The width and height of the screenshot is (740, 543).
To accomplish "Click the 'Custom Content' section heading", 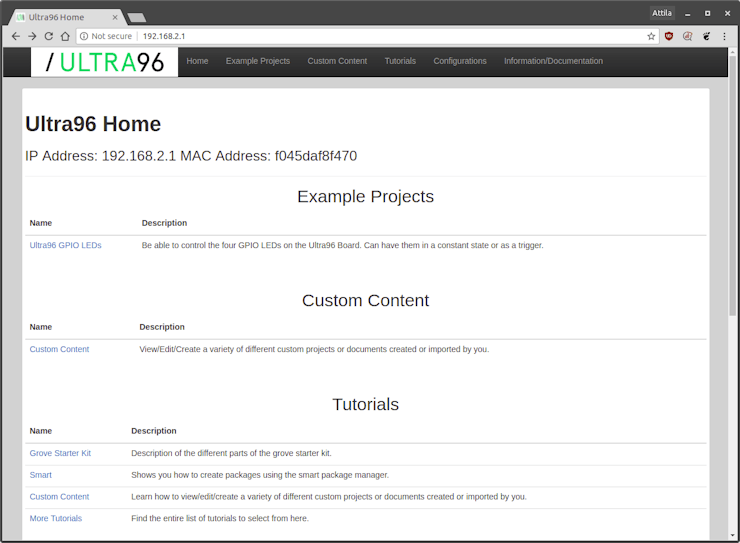I will (x=365, y=301).
